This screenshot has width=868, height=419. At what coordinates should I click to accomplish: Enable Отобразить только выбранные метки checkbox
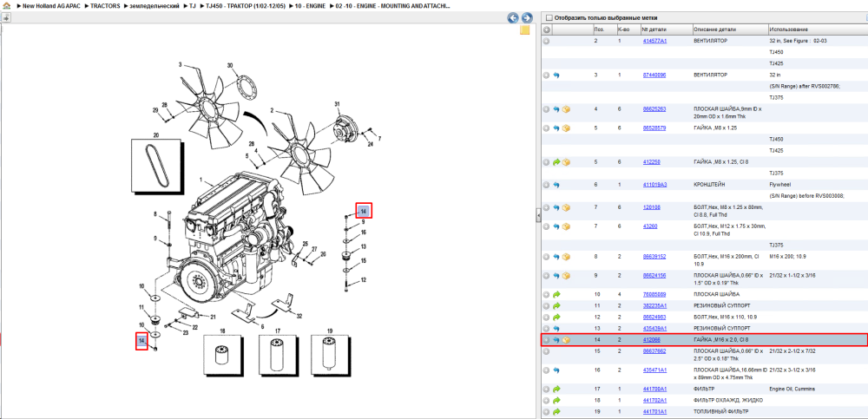(549, 17)
